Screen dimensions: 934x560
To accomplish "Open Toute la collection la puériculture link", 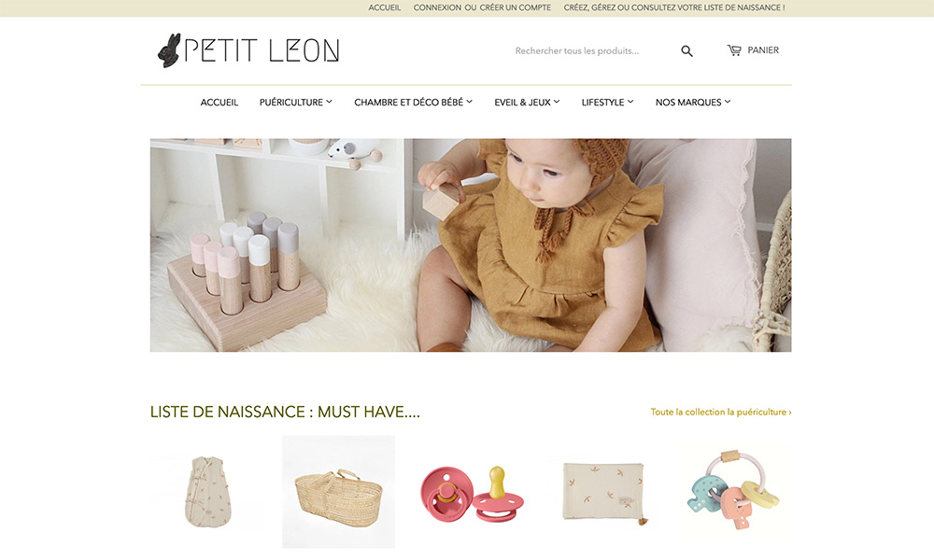I will pyautogui.click(x=721, y=412).
